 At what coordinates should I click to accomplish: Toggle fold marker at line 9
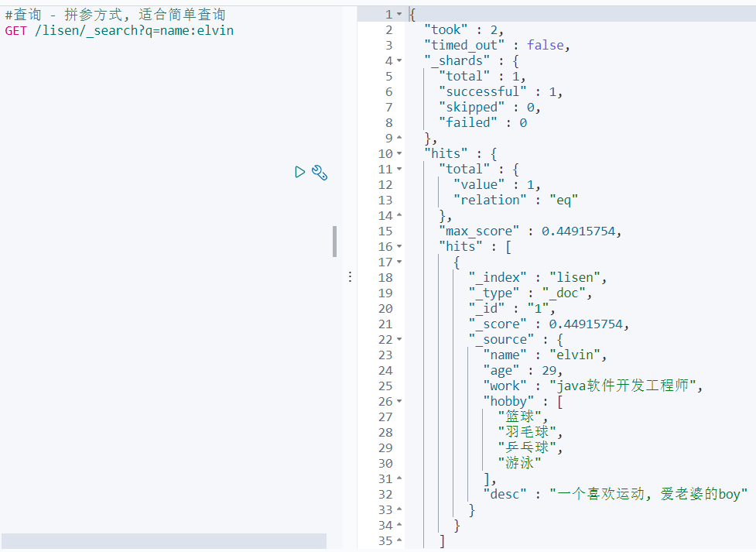click(399, 138)
